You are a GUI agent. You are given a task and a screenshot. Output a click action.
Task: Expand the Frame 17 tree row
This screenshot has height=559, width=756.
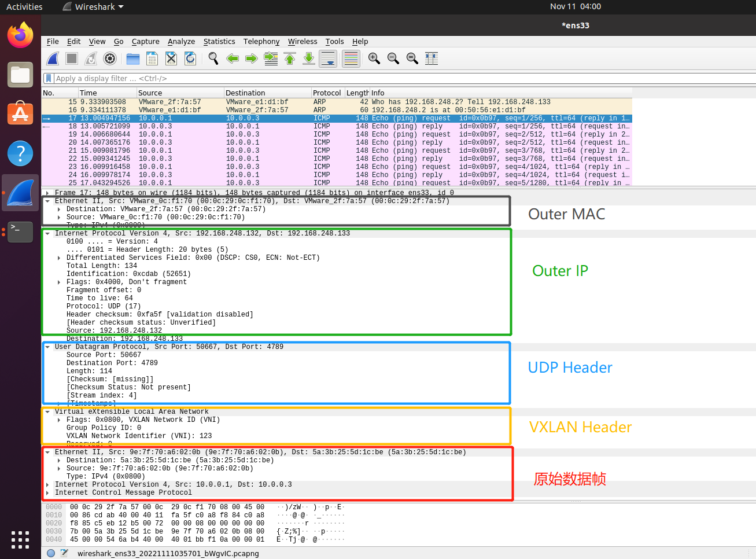(x=47, y=193)
